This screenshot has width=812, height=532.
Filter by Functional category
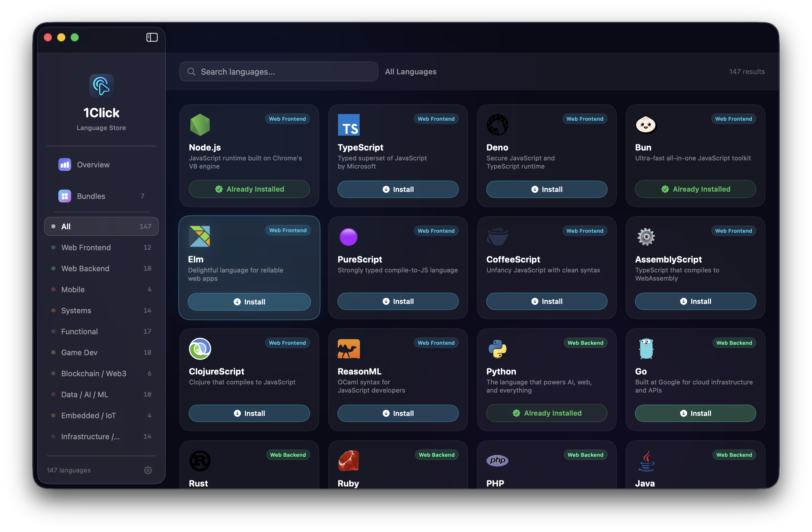(101, 331)
